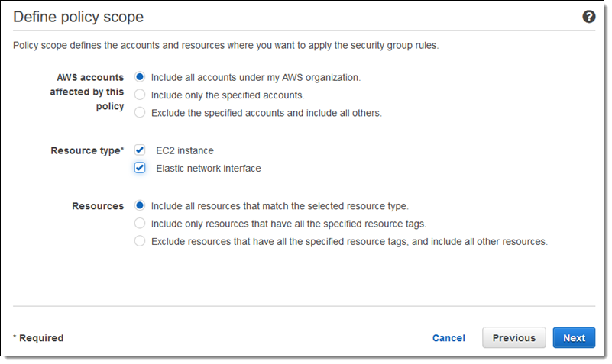Select Exclude the specified accounts option

click(140, 113)
